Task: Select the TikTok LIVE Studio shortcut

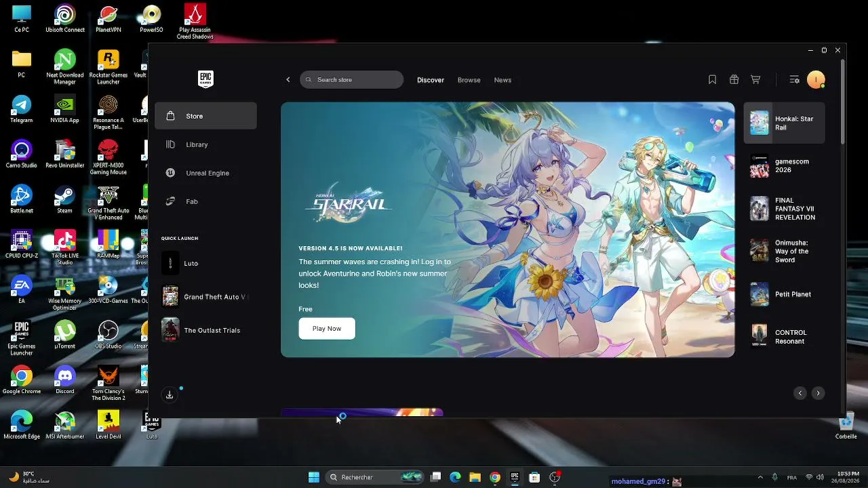Action: [65, 247]
